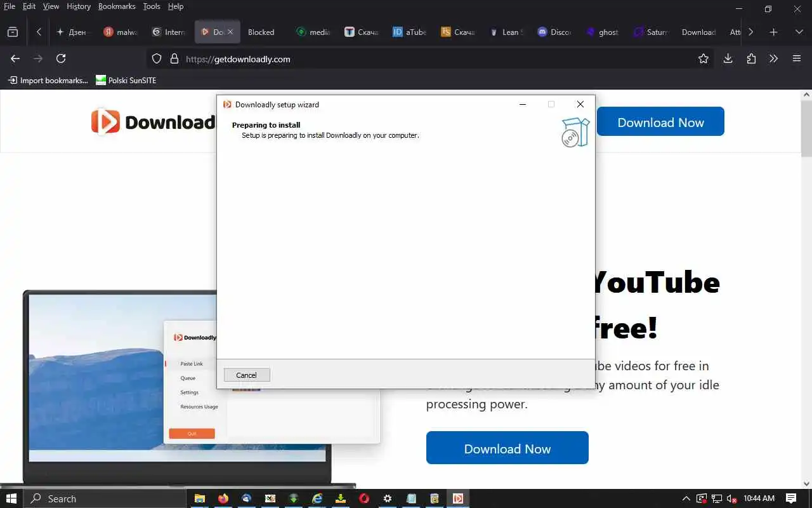Open Opera from the taskbar

(364, 498)
